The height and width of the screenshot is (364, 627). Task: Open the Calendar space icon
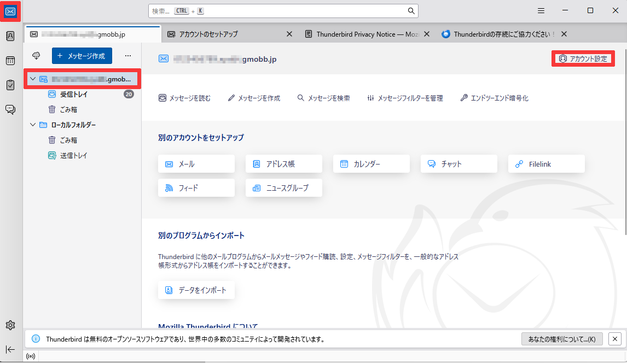click(x=10, y=60)
